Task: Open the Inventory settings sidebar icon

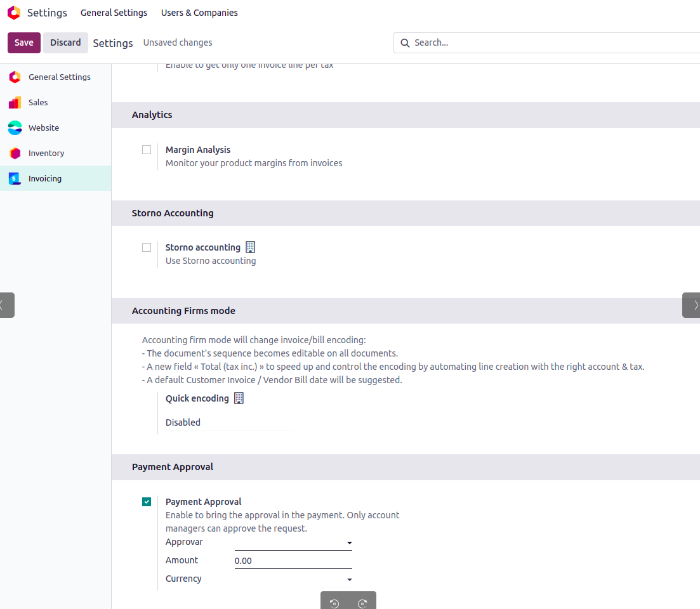Action: [x=15, y=154]
